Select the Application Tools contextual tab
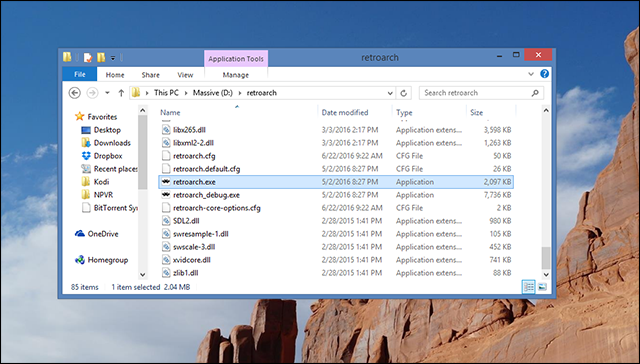 point(236,59)
